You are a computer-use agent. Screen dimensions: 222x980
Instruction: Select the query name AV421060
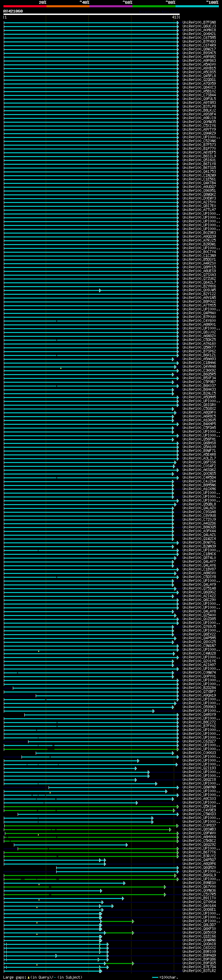pyautogui.click(x=13, y=11)
